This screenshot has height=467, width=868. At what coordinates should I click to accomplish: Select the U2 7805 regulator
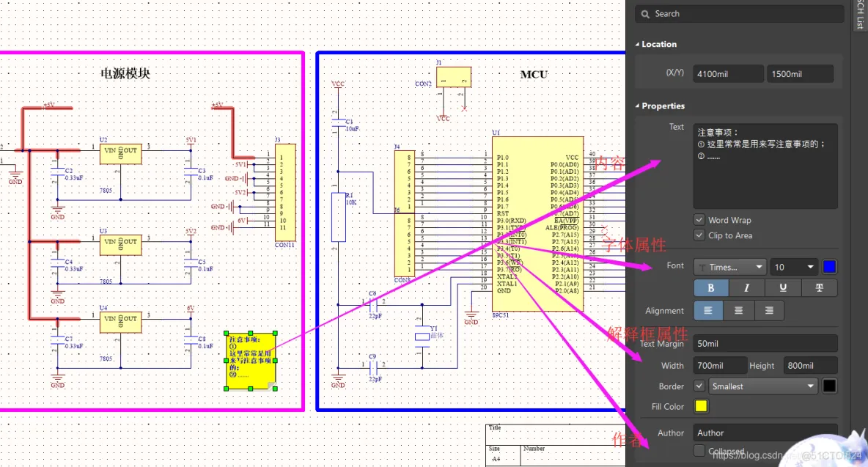coord(121,155)
